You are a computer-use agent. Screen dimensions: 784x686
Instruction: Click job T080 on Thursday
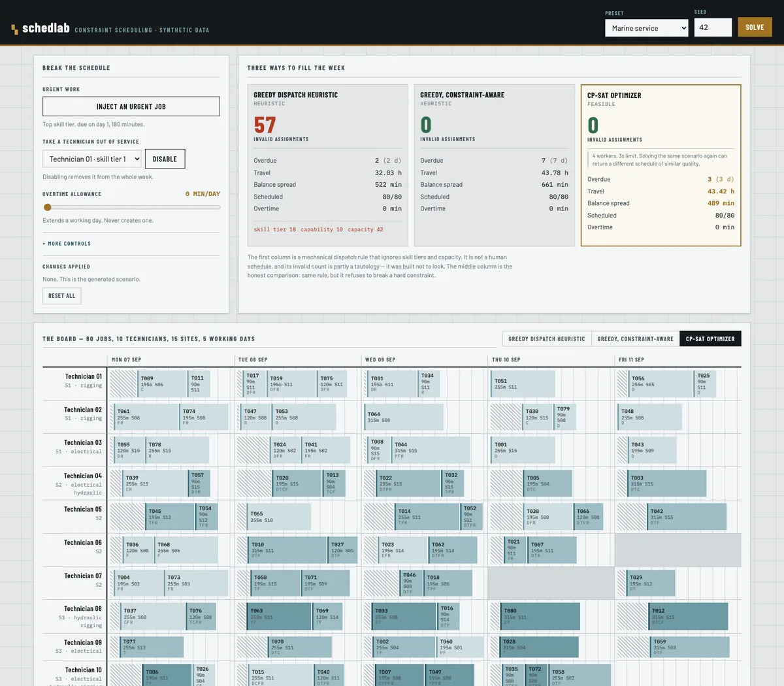click(x=540, y=617)
